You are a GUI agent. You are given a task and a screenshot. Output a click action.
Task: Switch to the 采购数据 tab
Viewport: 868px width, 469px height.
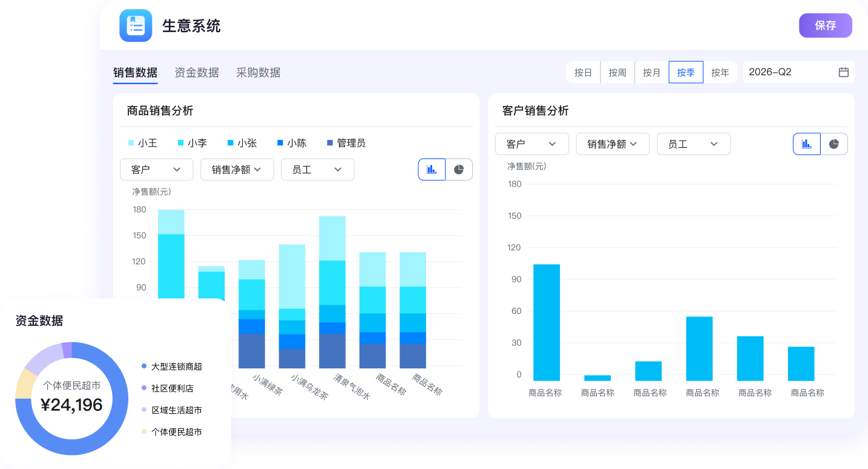click(258, 73)
